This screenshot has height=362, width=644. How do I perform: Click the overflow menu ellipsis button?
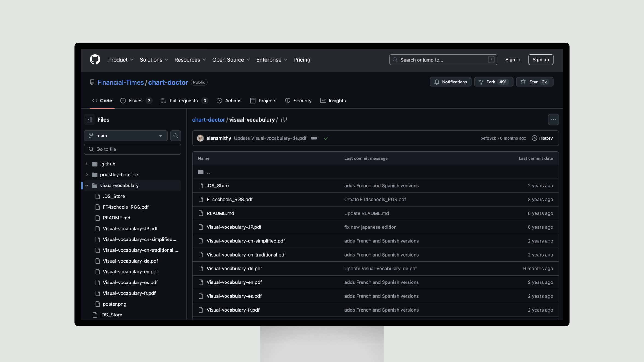coord(553,119)
